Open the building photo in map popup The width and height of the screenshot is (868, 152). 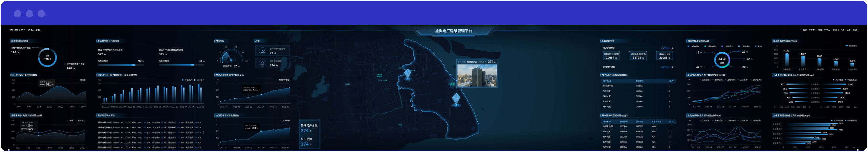476,76
